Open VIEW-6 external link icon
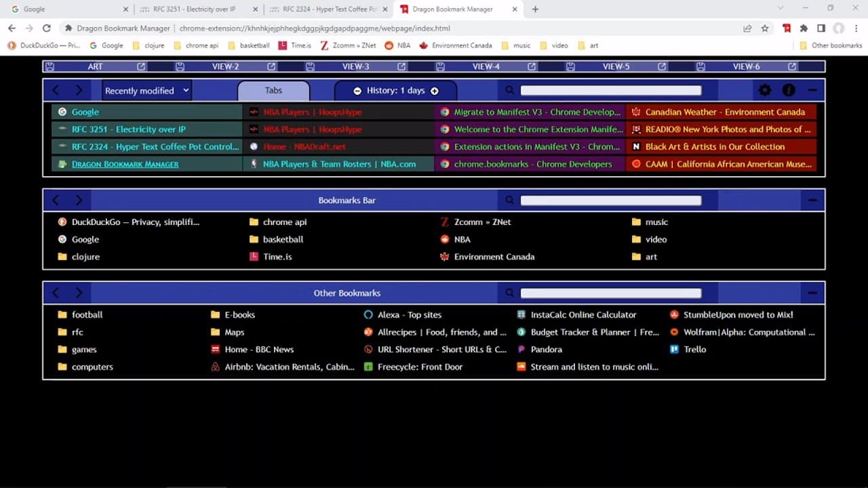868x488 pixels. pos(792,66)
